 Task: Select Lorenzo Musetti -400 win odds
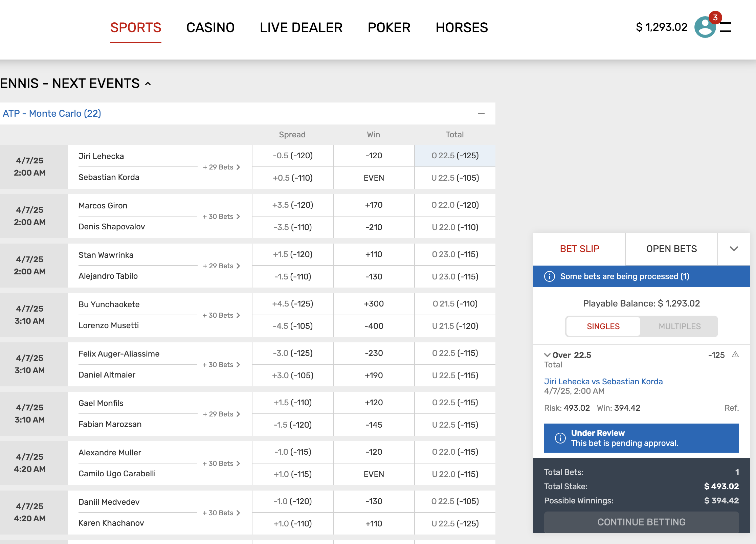(x=374, y=326)
